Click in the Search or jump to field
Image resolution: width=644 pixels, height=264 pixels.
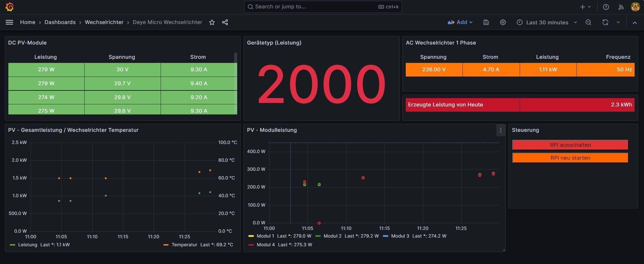point(313,7)
